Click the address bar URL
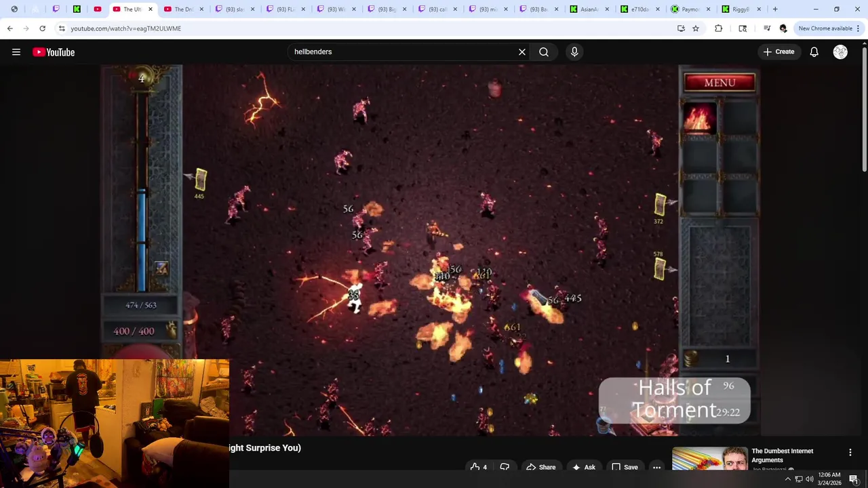 tap(125, 28)
